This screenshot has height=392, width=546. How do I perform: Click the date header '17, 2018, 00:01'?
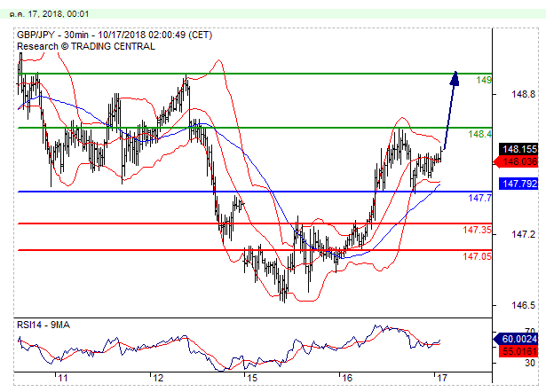click(59, 14)
